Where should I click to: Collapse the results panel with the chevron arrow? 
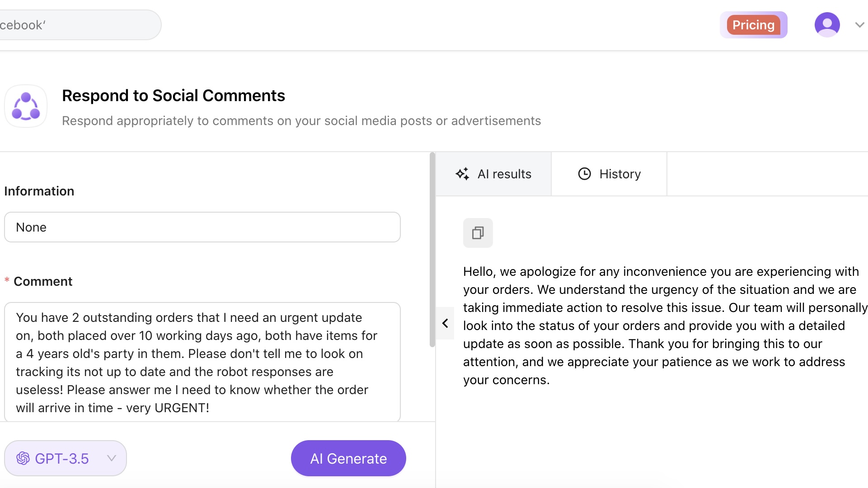point(445,323)
